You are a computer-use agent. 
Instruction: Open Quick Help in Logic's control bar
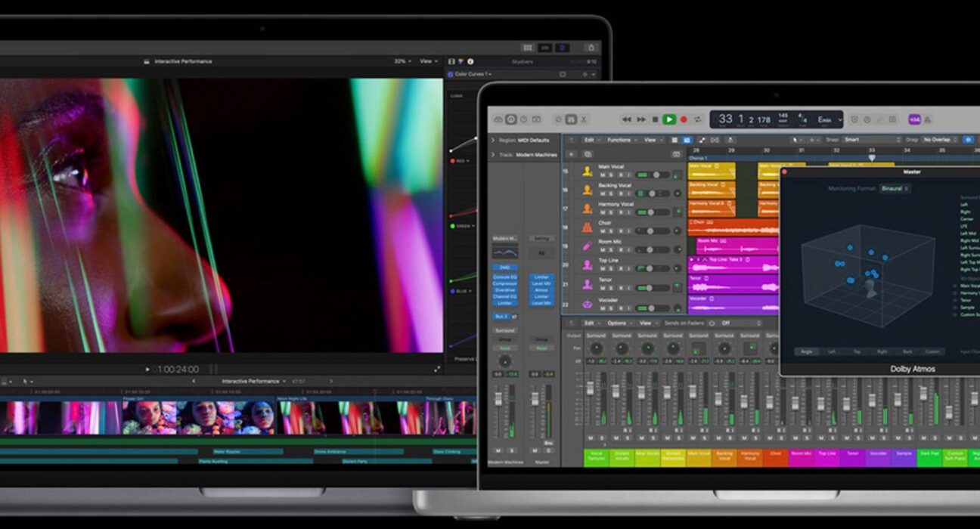click(x=524, y=119)
